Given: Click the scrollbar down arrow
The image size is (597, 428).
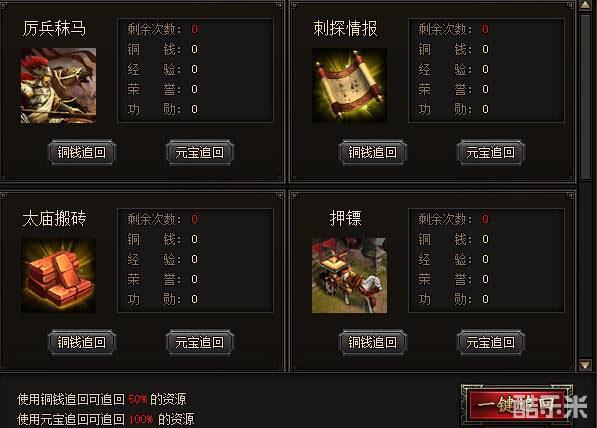Looking at the screenshot, I should [x=585, y=365].
